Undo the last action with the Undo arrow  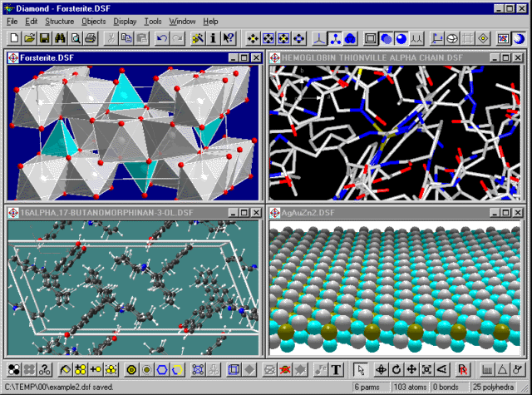click(x=161, y=38)
